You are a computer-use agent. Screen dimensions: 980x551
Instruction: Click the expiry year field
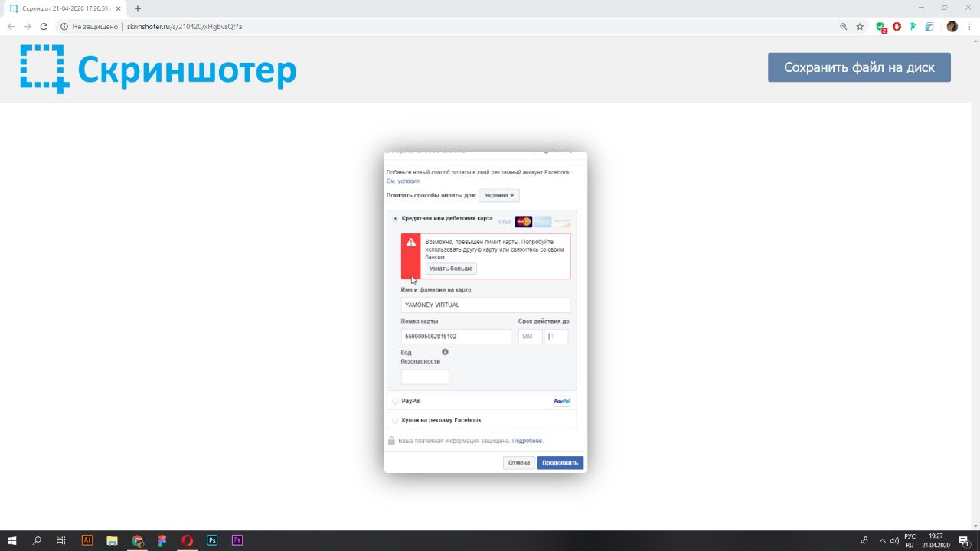[x=557, y=337]
